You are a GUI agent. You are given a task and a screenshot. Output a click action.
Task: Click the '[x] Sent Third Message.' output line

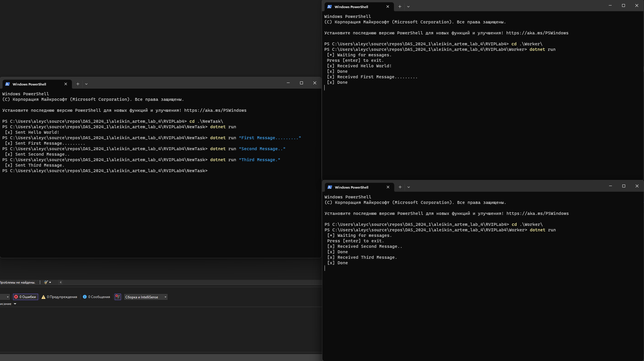tap(35, 165)
